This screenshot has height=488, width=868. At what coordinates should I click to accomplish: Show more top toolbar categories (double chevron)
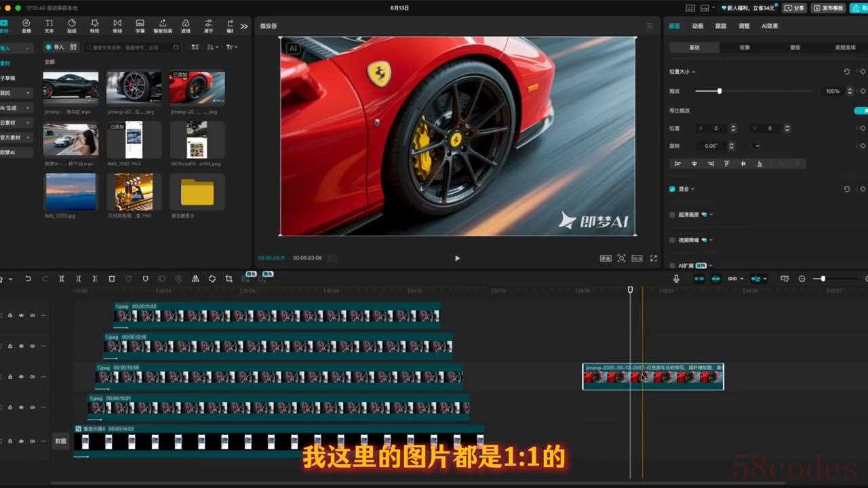[244, 26]
